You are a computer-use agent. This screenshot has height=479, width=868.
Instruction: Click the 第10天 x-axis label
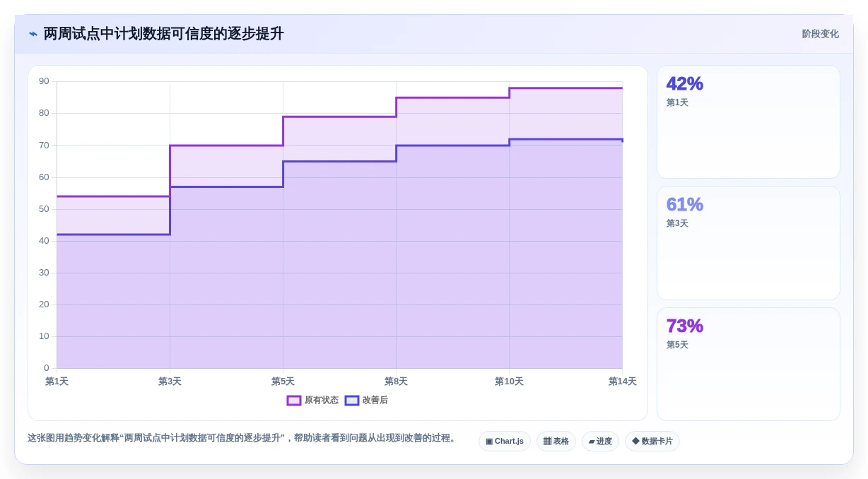(x=509, y=382)
